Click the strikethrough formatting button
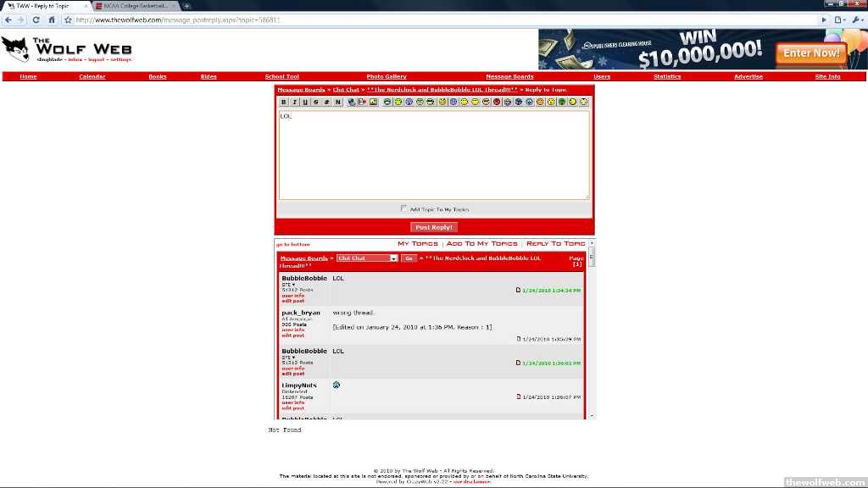Screen dimensions: 868x488 pos(315,103)
